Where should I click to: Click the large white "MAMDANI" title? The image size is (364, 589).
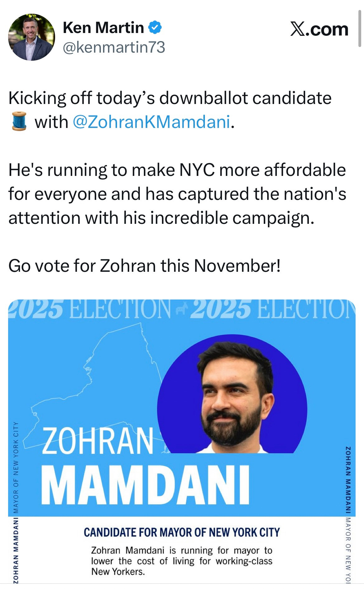click(x=145, y=485)
